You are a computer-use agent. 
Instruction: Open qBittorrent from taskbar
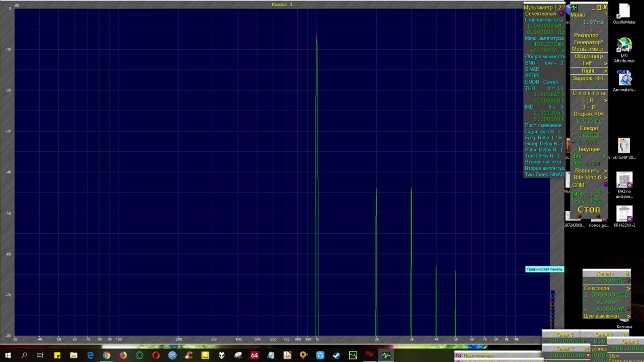click(x=172, y=355)
